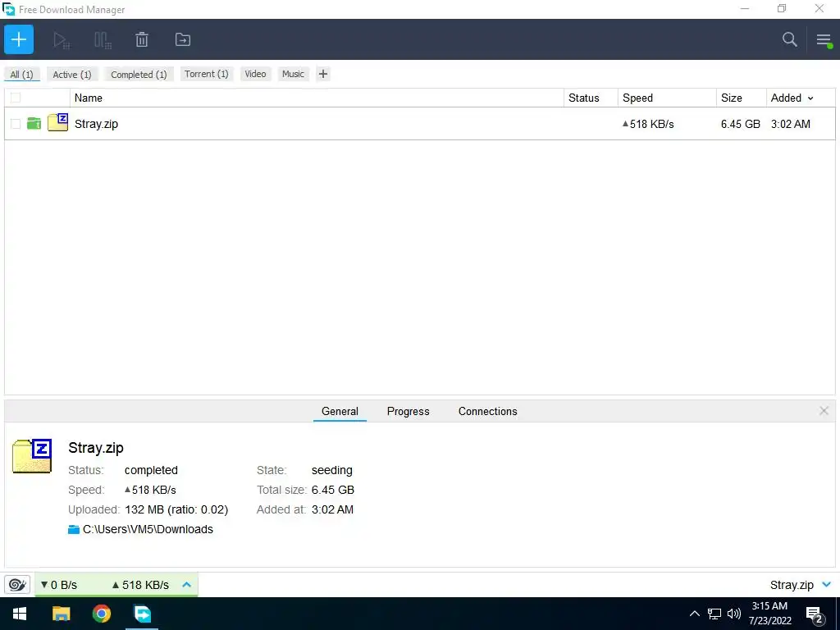Expand the bottom speed panel chevron

pos(186,584)
